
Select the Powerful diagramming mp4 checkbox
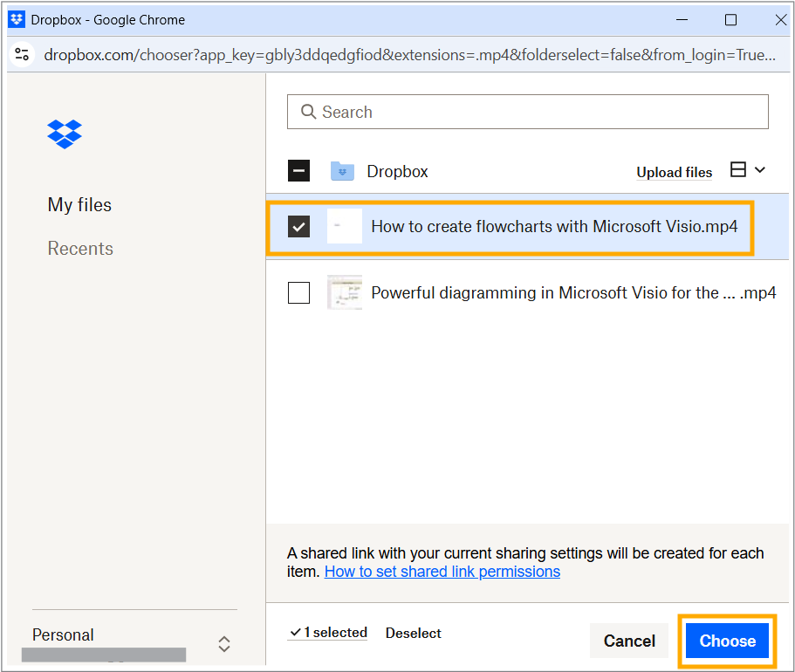point(298,292)
